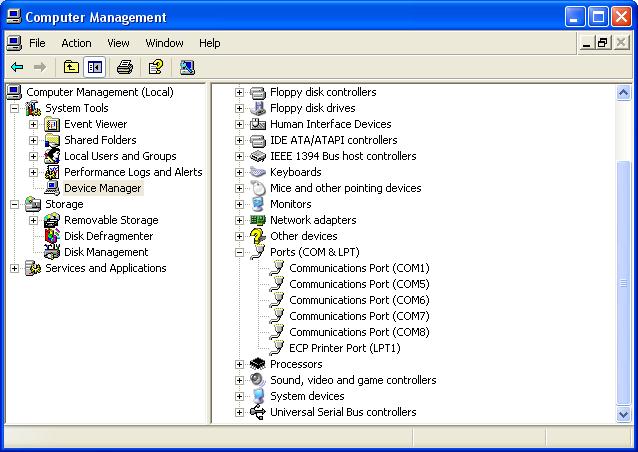Click the vertical scrollbar thumb

point(623,283)
